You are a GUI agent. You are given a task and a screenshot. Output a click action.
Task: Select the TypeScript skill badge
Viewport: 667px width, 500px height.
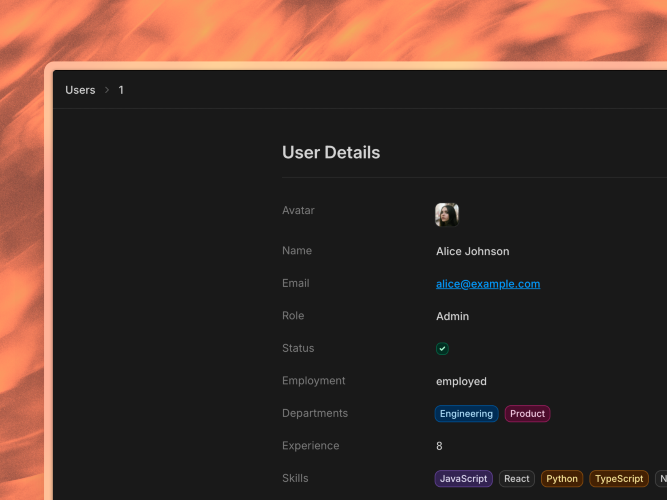[x=619, y=479]
